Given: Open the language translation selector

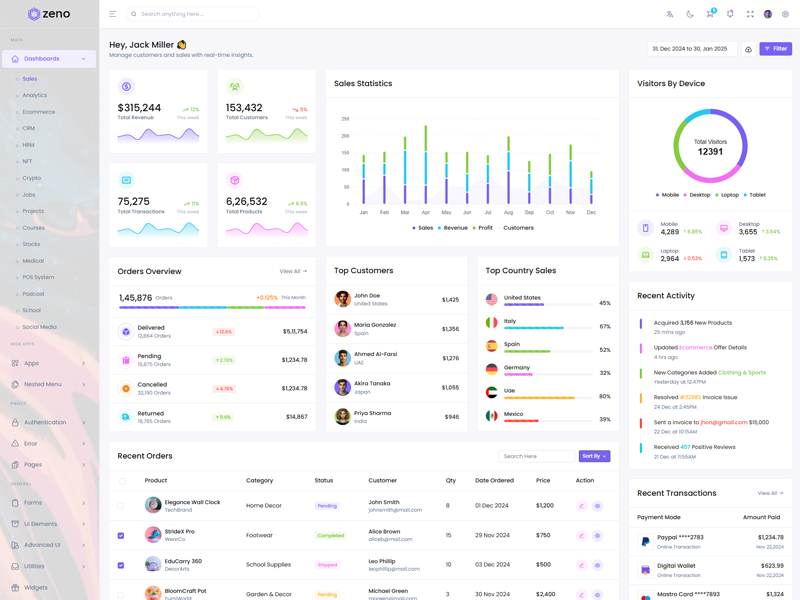Looking at the screenshot, I should coord(670,14).
